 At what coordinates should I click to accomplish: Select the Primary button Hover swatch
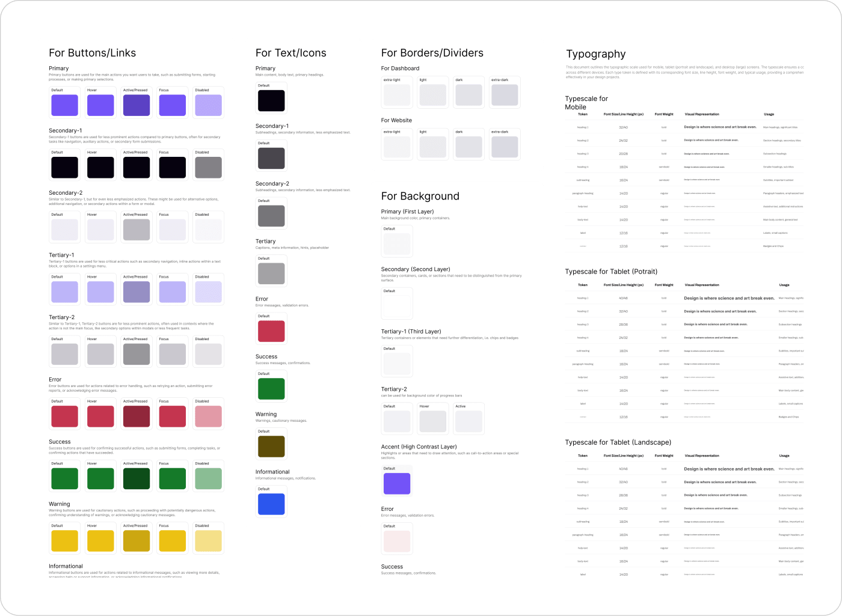coord(100,105)
